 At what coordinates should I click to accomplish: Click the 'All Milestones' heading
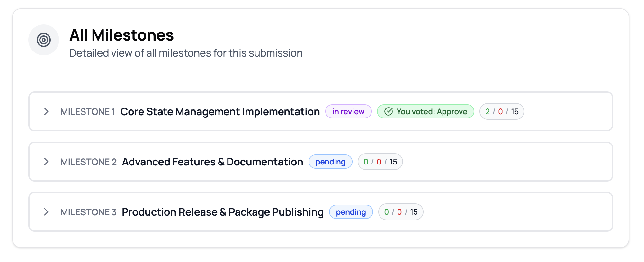pyautogui.click(x=121, y=35)
